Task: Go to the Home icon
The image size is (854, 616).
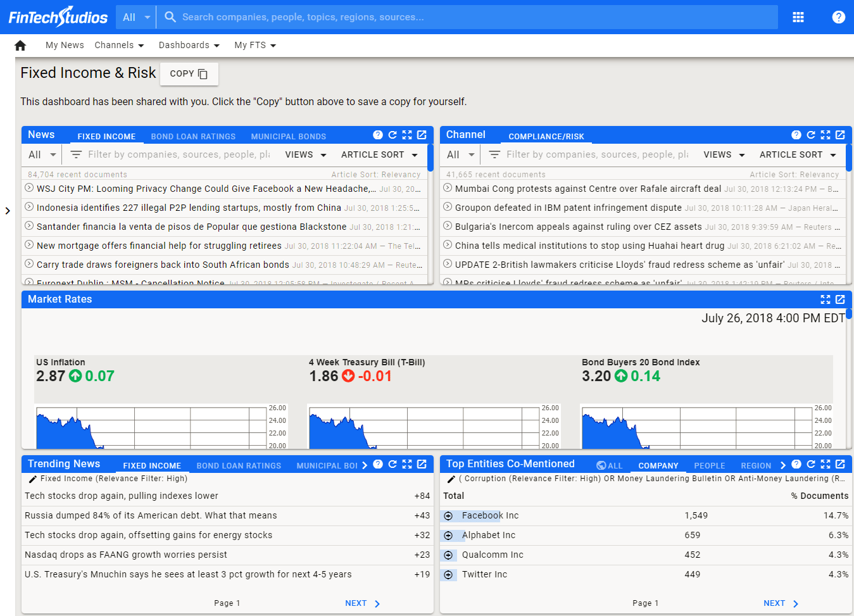Action: tap(20, 46)
